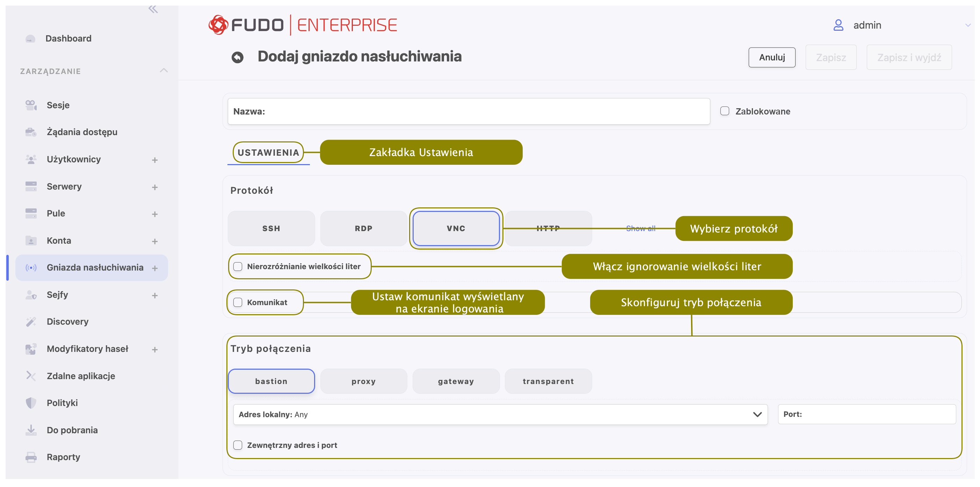Open Żądania dostępu menu item

[82, 132]
